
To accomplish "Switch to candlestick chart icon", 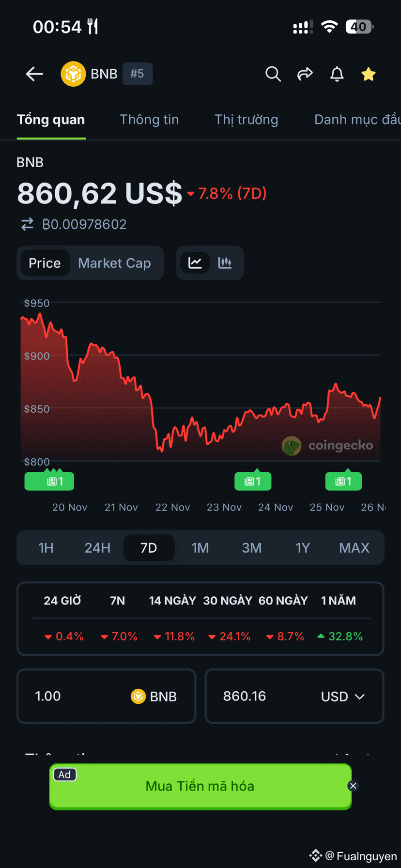I will (225, 263).
